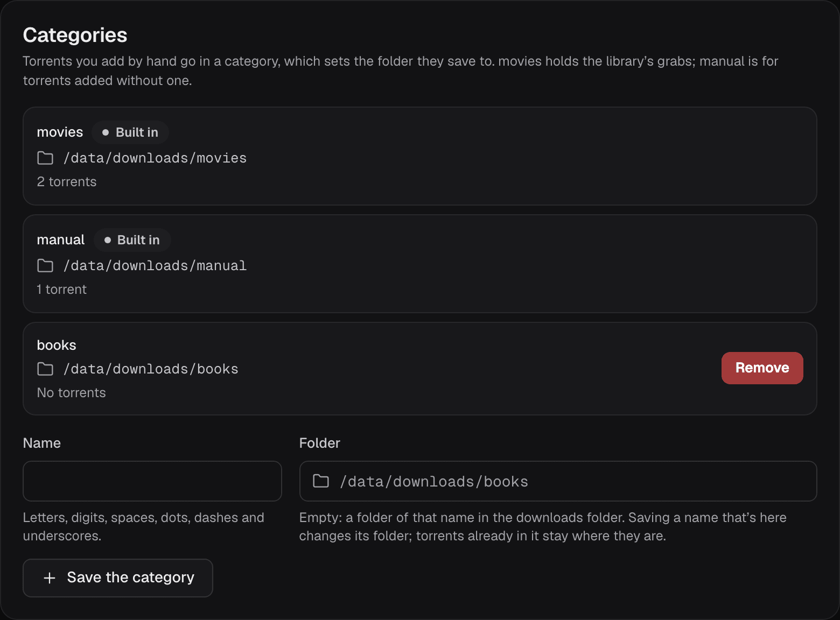The image size is (840, 620).
Task: Select the movies category name
Action: 60,132
